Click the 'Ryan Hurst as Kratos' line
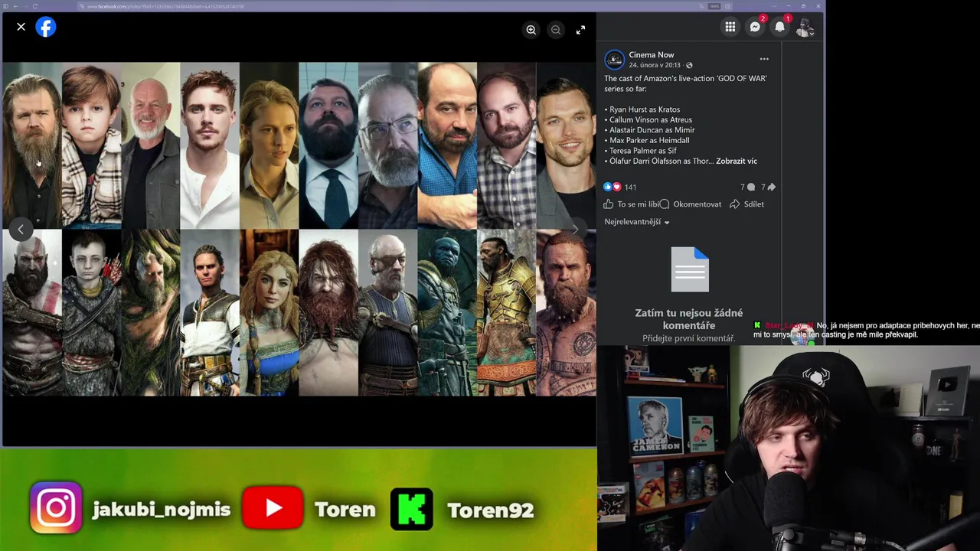Viewport: 980px width, 551px height. pyautogui.click(x=642, y=110)
